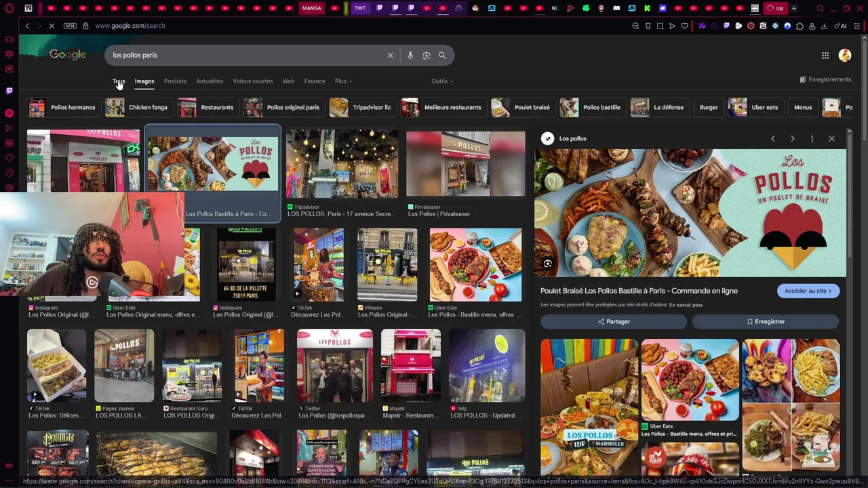The height and width of the screenshot is (488, 868).
Task: Close the image preview panel
Action: click(831, 139)
